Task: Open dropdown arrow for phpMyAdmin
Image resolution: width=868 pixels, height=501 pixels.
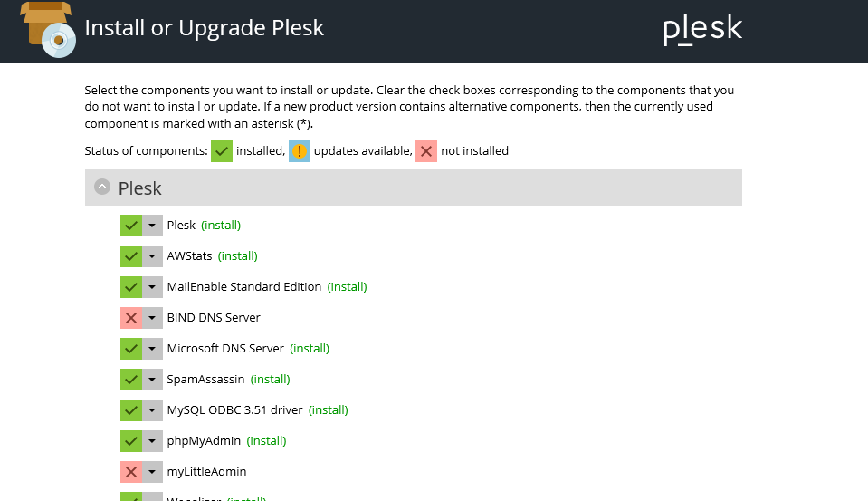Action: tap(152, 441)
